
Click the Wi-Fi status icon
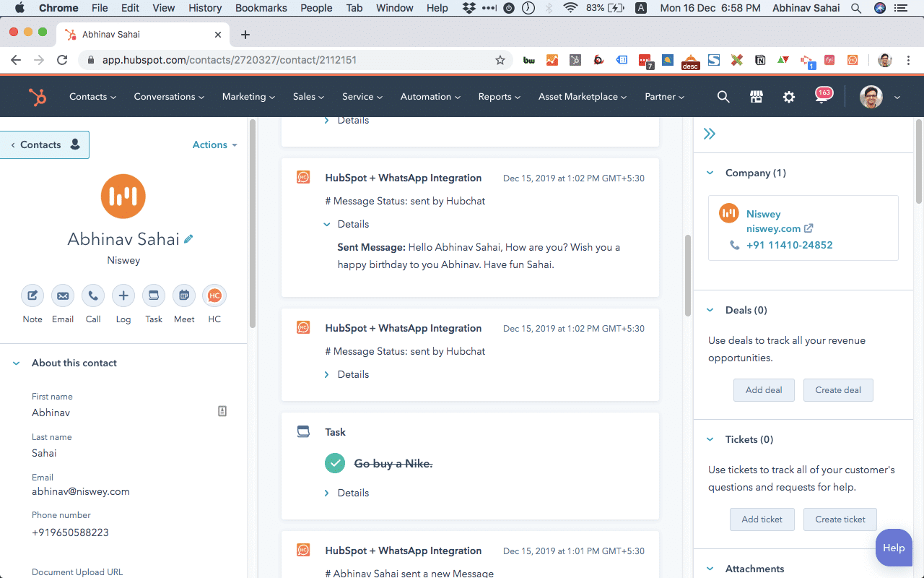[x=571, y=8]
